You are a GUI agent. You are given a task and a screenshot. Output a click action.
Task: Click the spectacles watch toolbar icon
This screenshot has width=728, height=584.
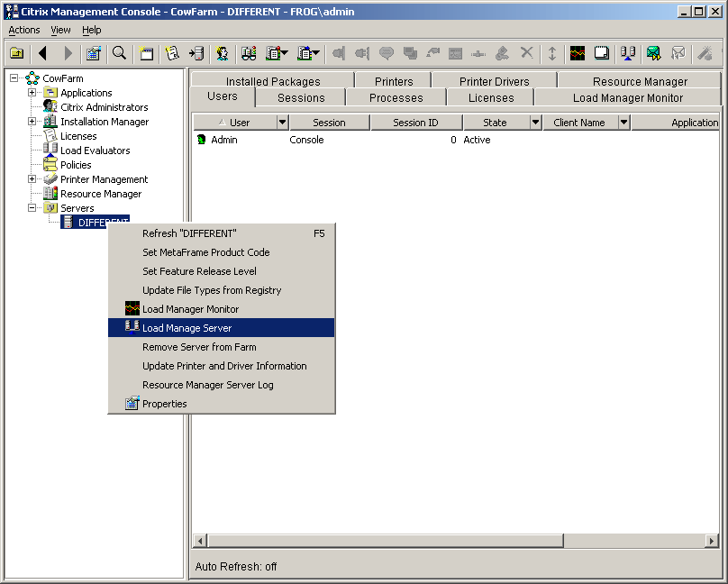tap(248, 53)
